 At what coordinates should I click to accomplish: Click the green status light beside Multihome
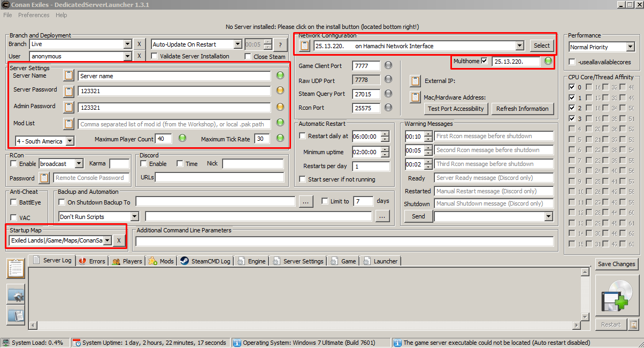tap(548, 61)
